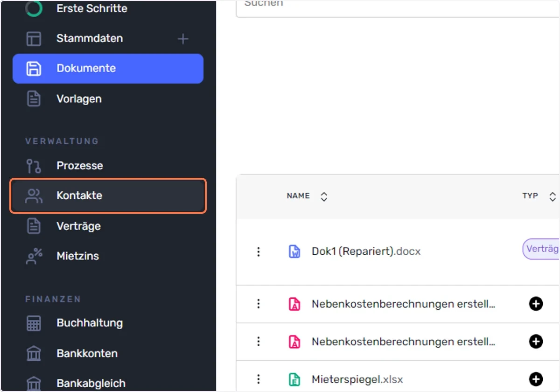The image size is (560, 392).
Task: Click the Stammdaten layout icon
Action: 34,39
